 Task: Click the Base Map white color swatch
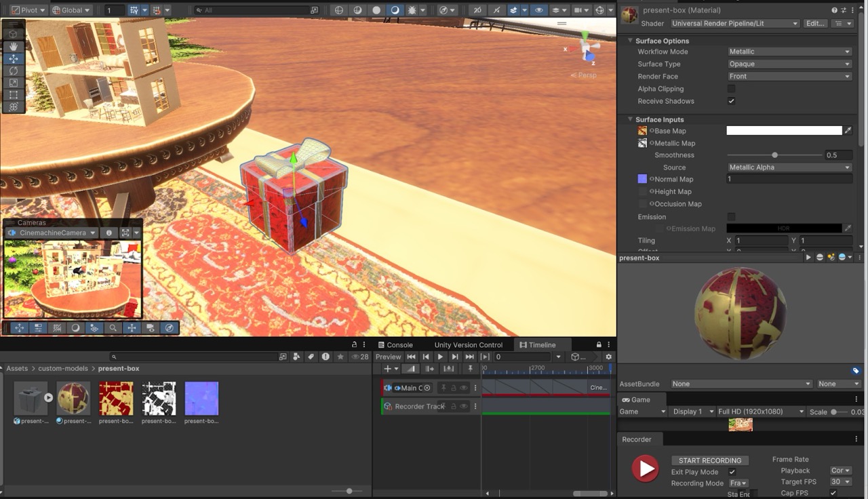(784, 130)
